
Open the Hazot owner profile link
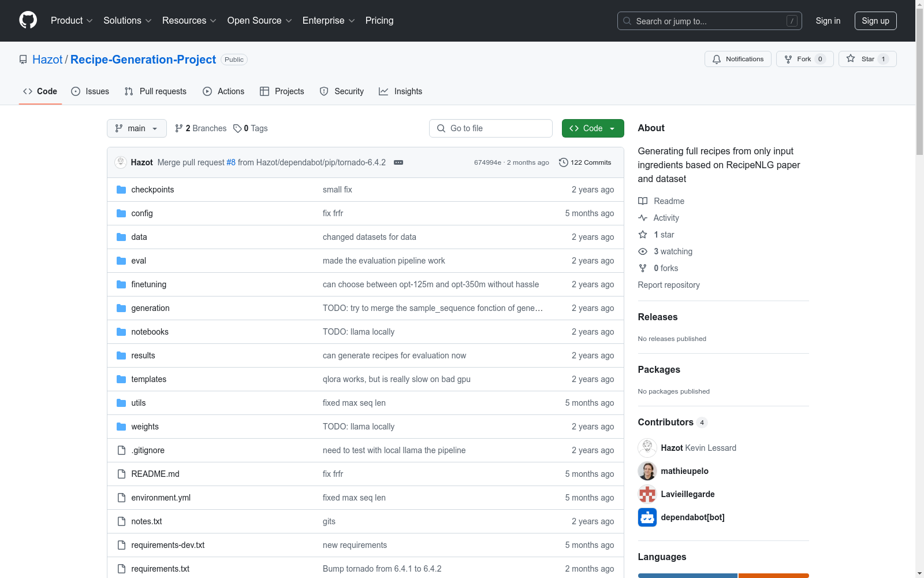(x=47, y=60)
